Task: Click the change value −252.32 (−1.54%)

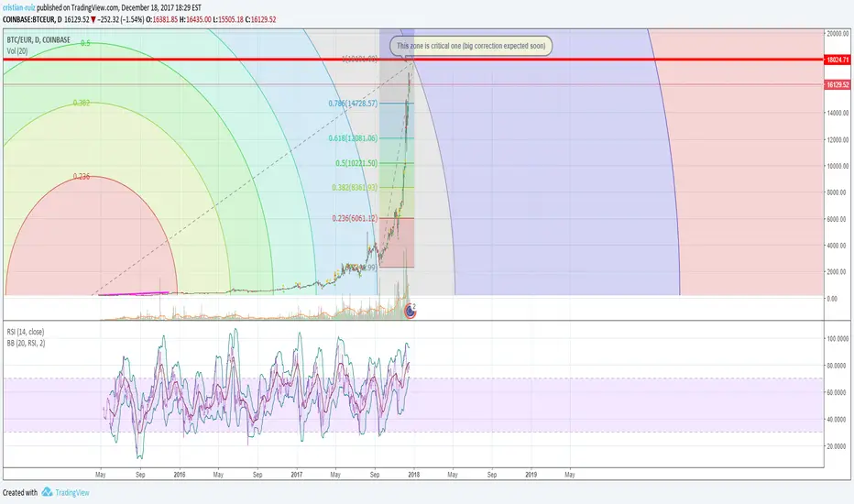Action: [120, 19]
